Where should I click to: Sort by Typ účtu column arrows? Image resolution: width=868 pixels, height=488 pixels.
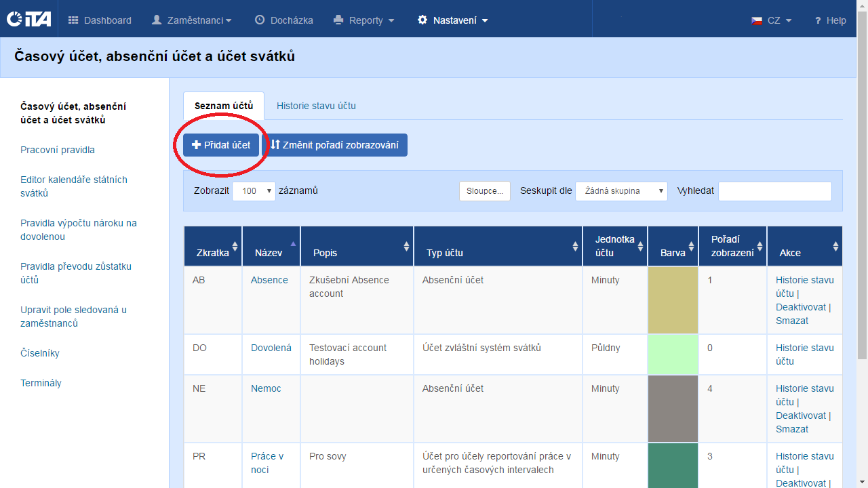pos(575,246)
